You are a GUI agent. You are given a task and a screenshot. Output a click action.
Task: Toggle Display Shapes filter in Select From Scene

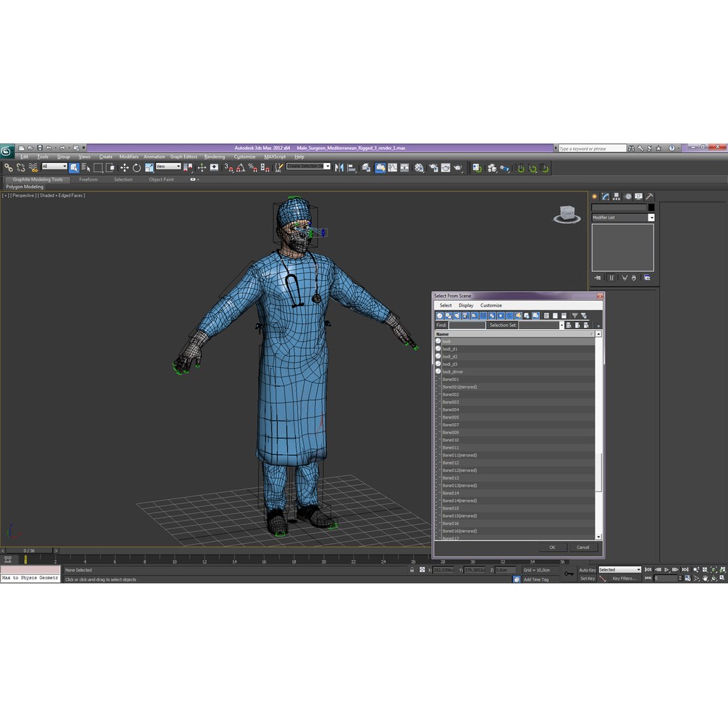(448, 315)
